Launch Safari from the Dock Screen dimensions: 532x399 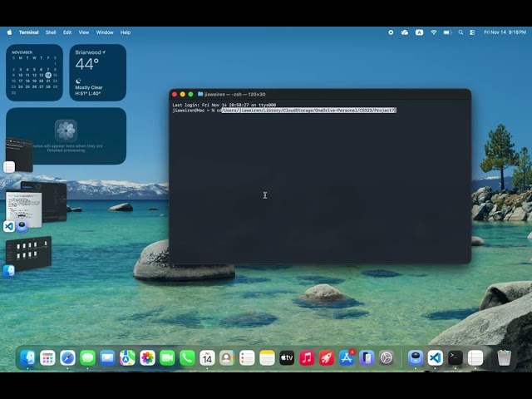pos(67,357)
